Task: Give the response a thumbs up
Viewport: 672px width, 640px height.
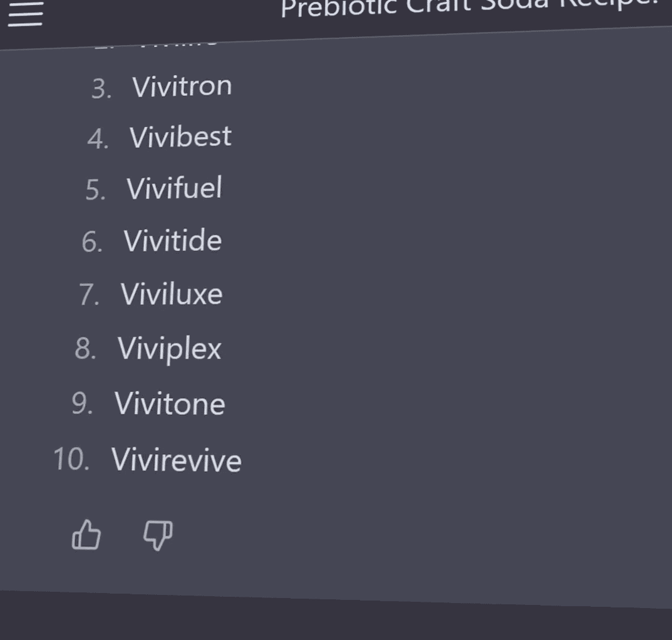Action: [x=86, y=535]
